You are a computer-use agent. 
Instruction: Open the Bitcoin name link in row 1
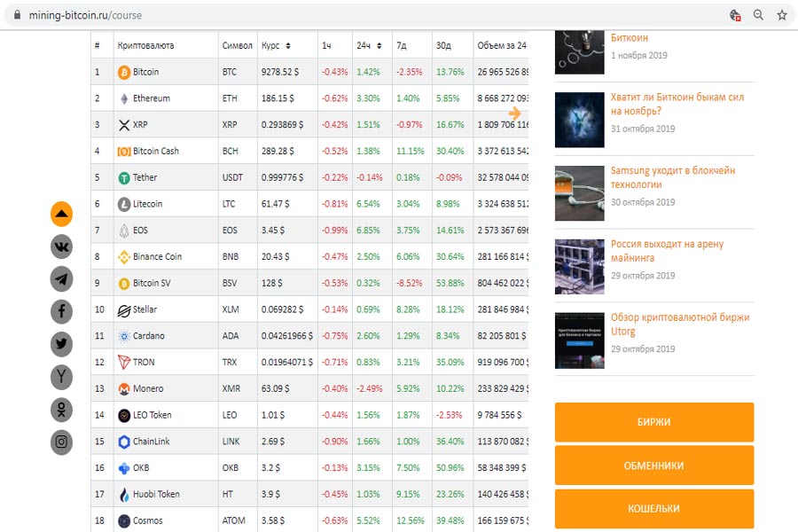pos(145,72)
